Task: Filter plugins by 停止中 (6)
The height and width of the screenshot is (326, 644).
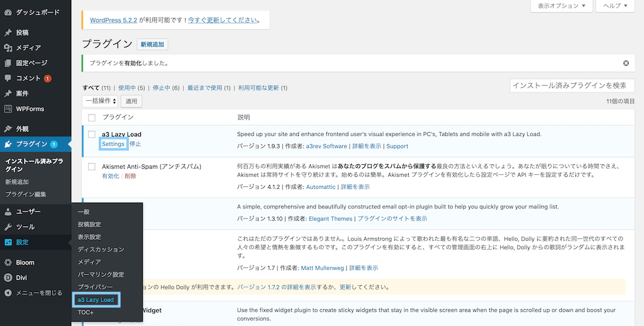Action: coord(166,87)
